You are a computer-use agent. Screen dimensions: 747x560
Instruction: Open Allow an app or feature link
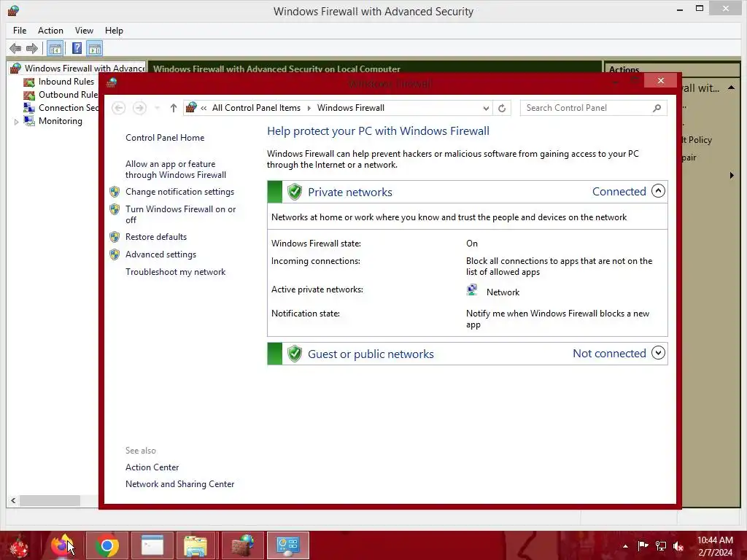[x=175, y=169]
